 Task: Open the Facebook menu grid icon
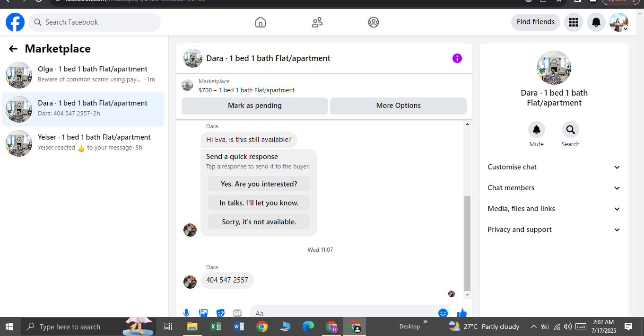click(x=574, y=22)
